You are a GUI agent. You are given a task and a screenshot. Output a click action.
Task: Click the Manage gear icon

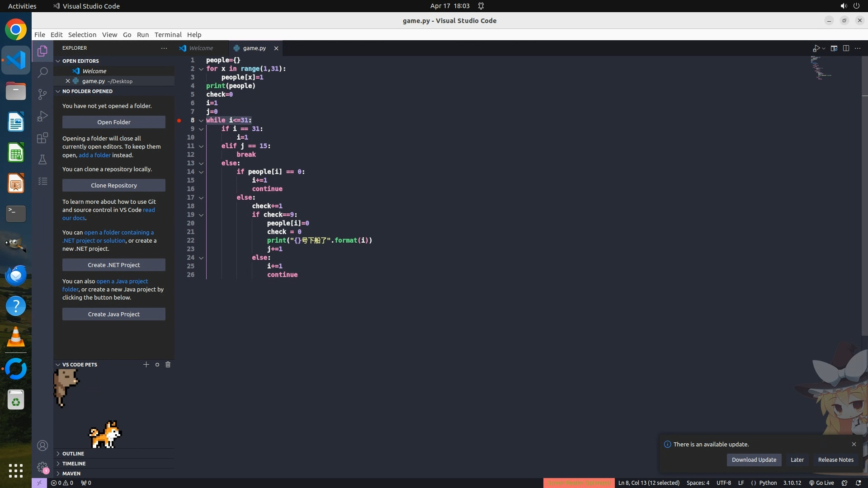pos(42,467)
